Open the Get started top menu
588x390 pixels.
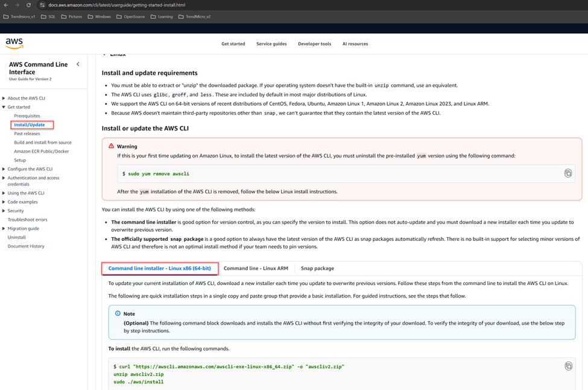(x=233, y=44)
